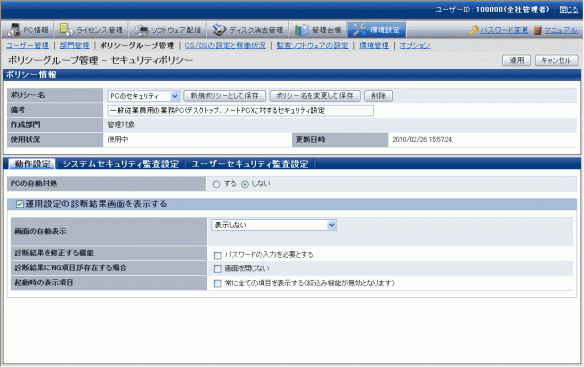Select しない radio for PCの自動対処

[245, 184]
